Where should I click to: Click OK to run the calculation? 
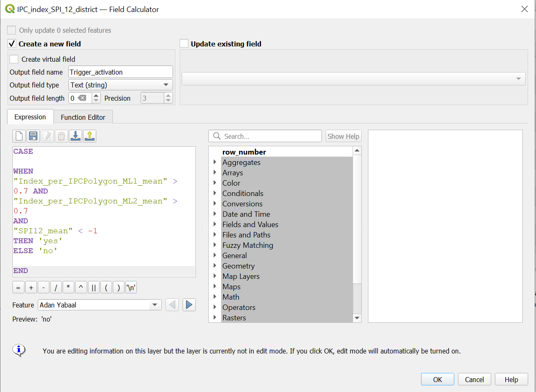tap(437, 380)
